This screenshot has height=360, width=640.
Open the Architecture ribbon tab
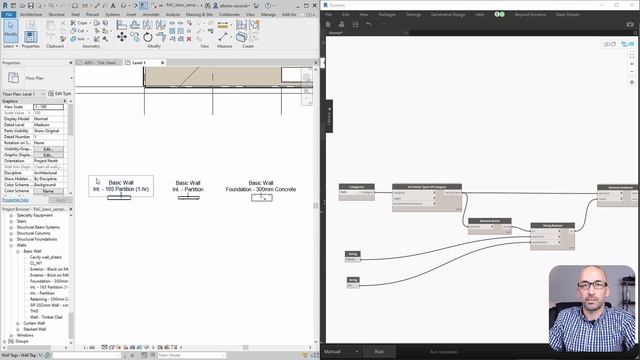(x=31, y=14)
